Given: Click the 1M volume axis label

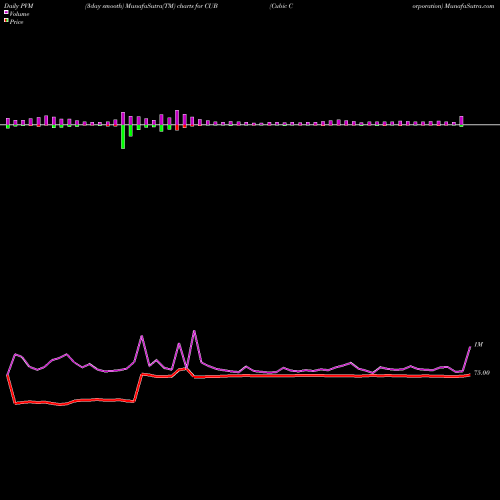Looking at the screenshot, I should click(478, 345).
